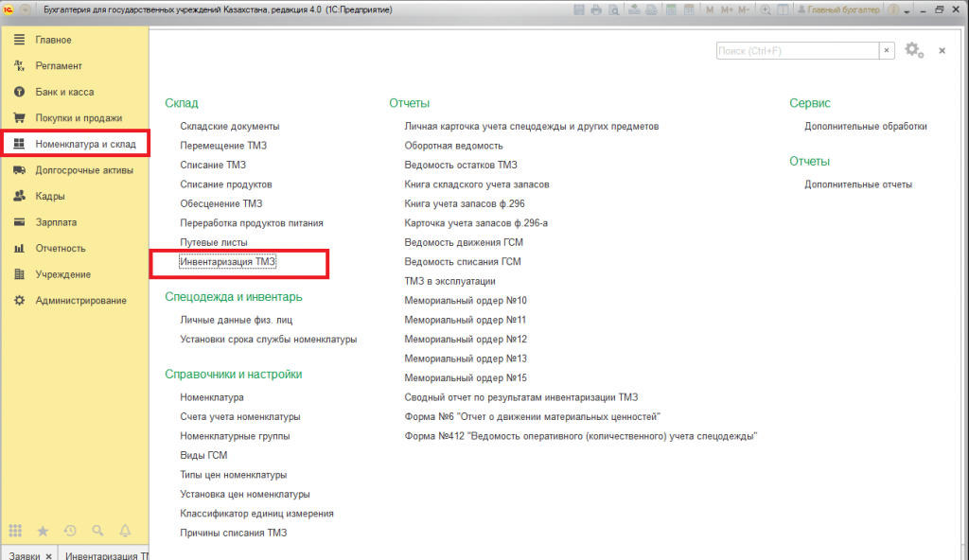Expand the dropdown arrow beside the info icon
The width and height of the screenshot is (969, 560).
click(907, 11)
